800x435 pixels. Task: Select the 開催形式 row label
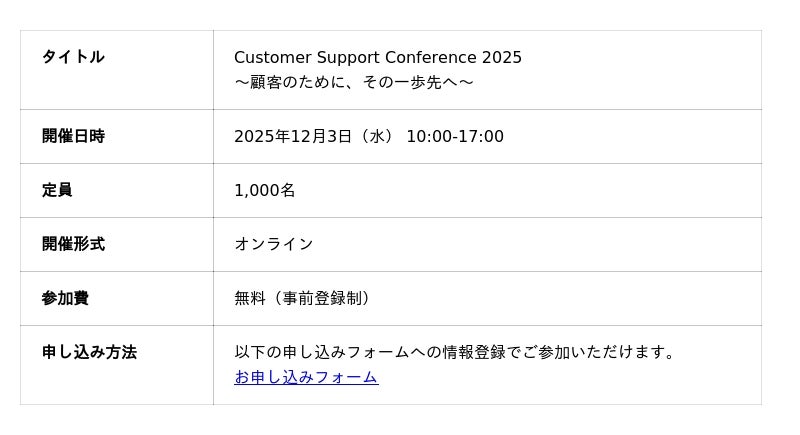click(73, 244)
